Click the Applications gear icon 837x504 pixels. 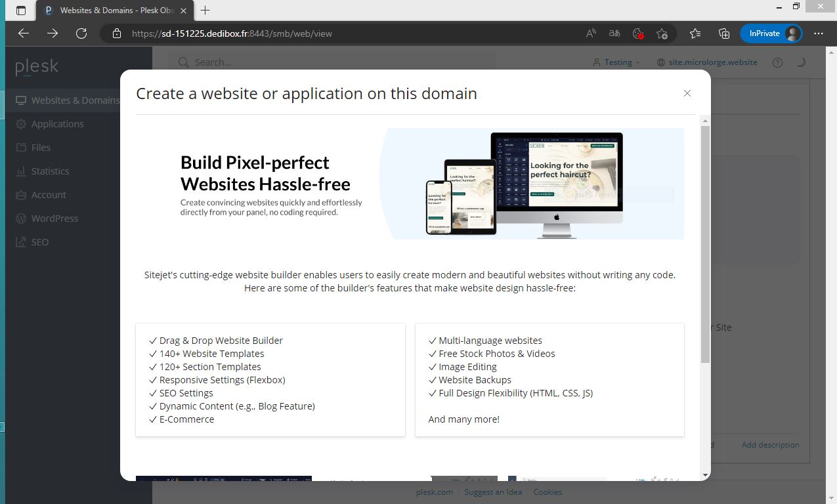[21, 124]
